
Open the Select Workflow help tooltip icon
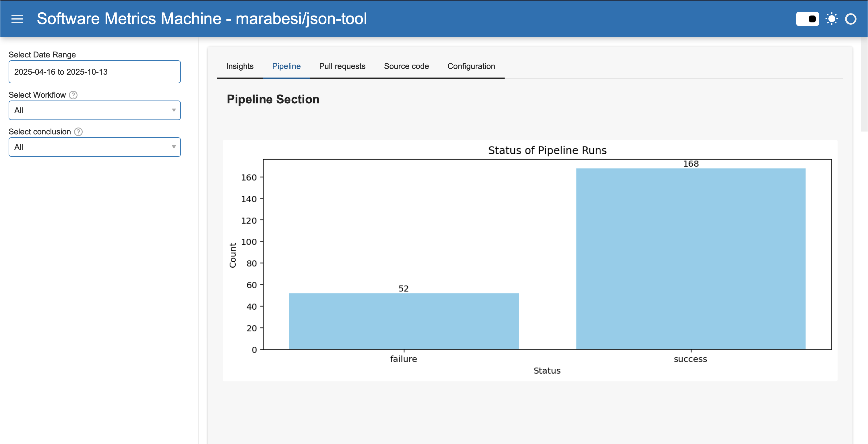tap(73, 95)
